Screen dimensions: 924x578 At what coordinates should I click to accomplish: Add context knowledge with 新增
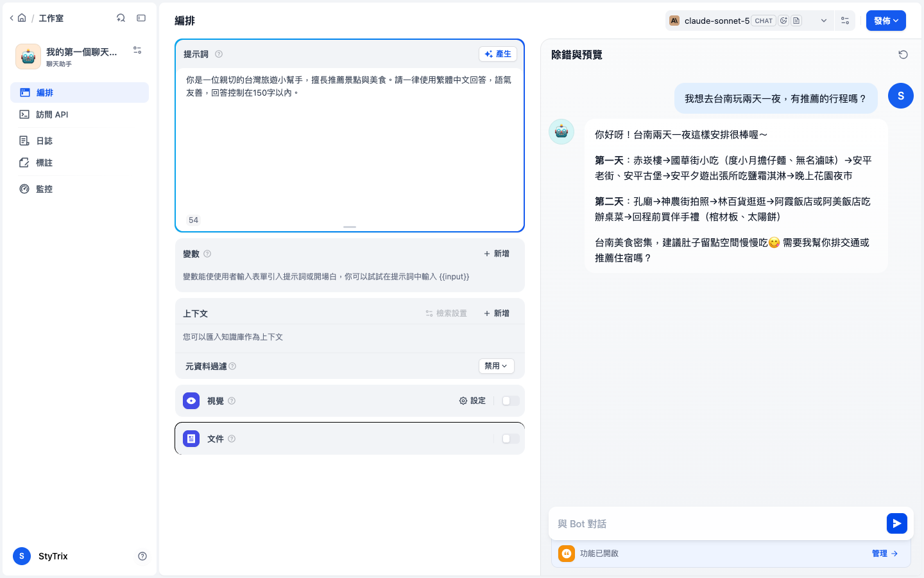click(x=497, y=313)
